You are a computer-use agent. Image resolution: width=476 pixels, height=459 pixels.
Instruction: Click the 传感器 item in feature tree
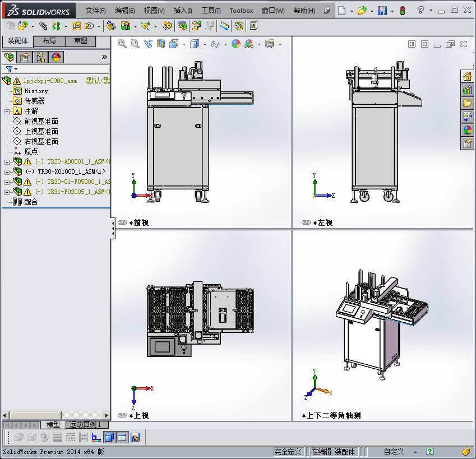coord(34,101)
